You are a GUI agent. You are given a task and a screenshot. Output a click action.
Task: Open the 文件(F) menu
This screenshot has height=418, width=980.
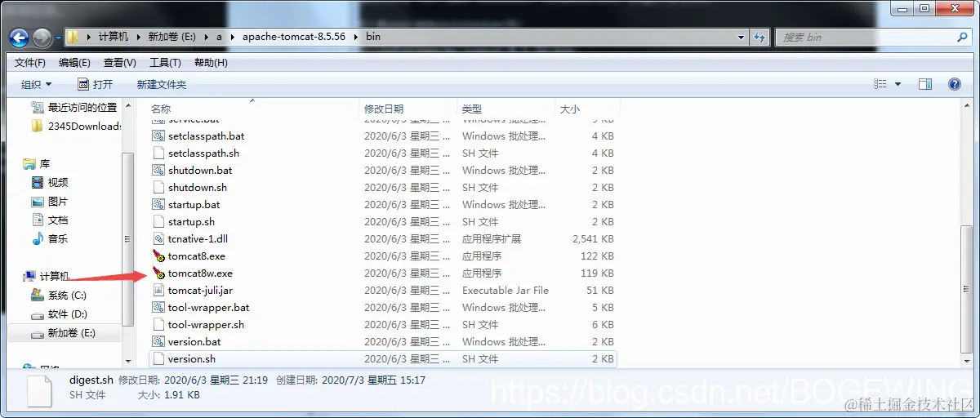[30, 63]
